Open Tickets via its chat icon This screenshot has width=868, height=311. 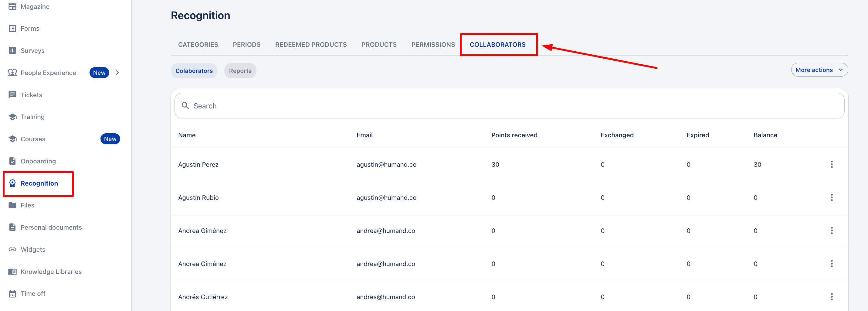pos(12,95)
